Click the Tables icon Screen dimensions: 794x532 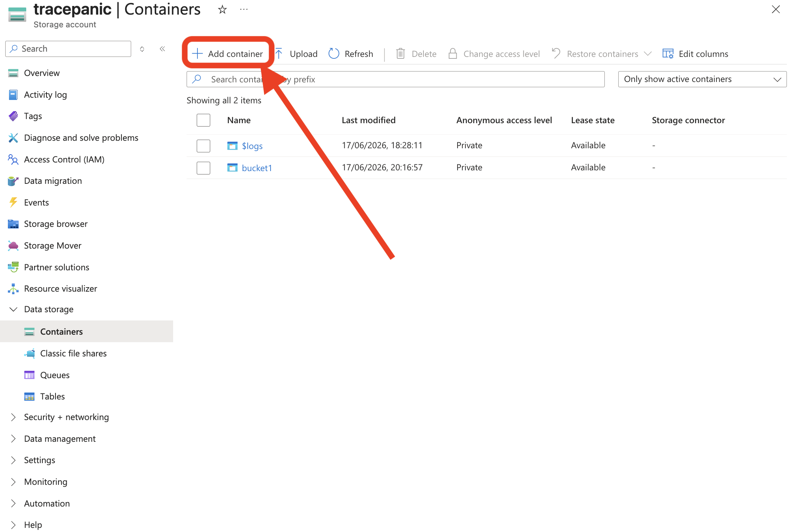pyautogui.click(x=29, y=397)
